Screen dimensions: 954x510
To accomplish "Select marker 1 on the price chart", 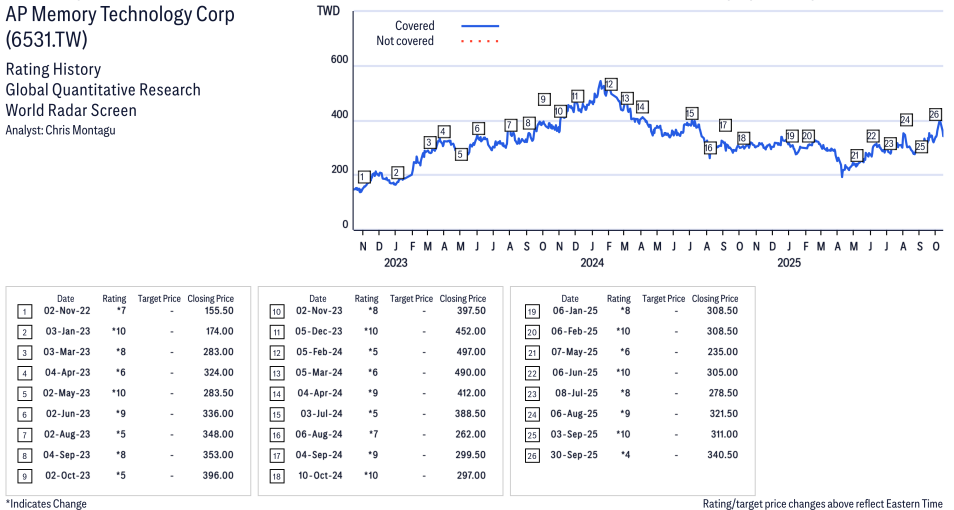I will (x=363, y=177).
